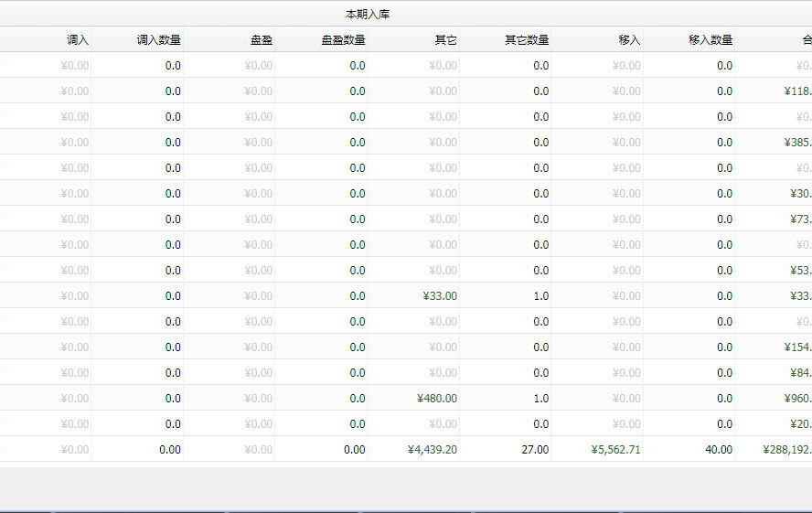The height and width of the screenshot is (513, 812).
Task: Select the 移入 column header
Action: tap(629, 40)
